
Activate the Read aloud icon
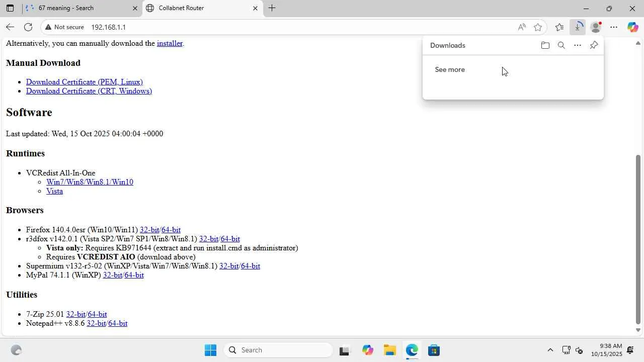(522, 27)
